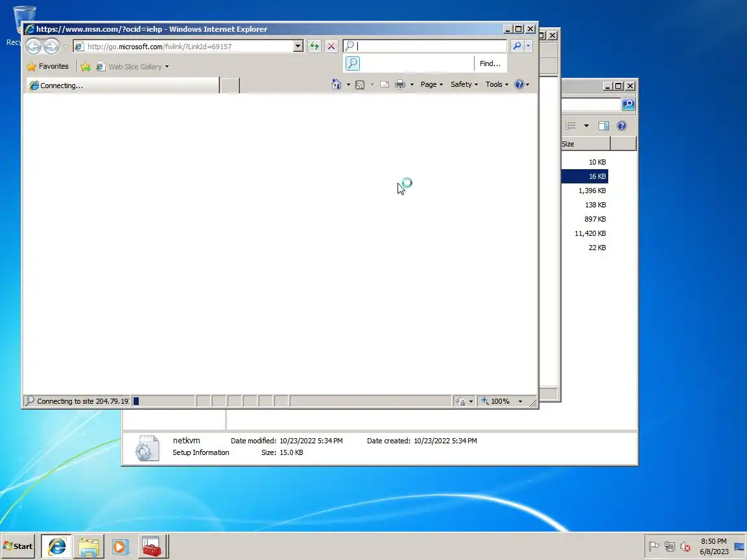Select the search provider icon in the dropdown
Image resolution: width=747 pixels, height=560 pixels.
353,64
